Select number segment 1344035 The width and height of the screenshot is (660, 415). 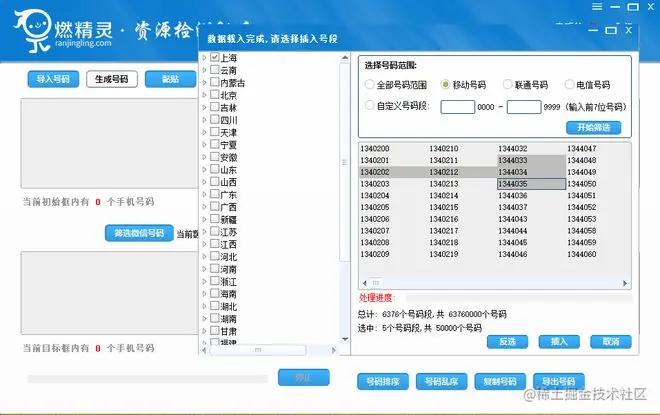pos(513,184)
